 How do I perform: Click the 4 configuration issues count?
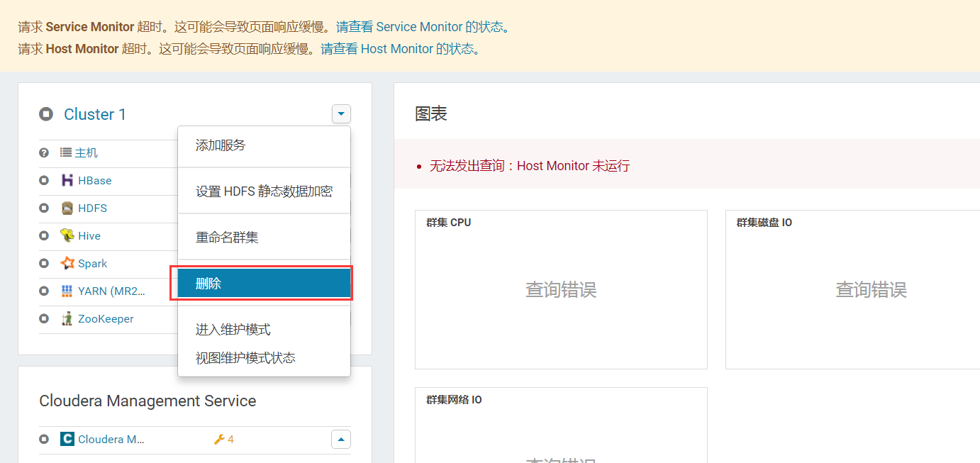coord(230,440)
